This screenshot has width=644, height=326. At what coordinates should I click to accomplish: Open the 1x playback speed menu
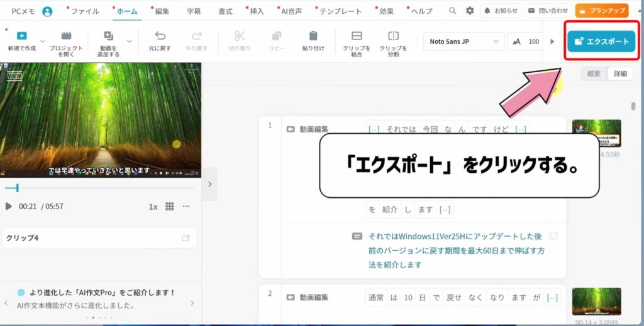tap(153, 206)
